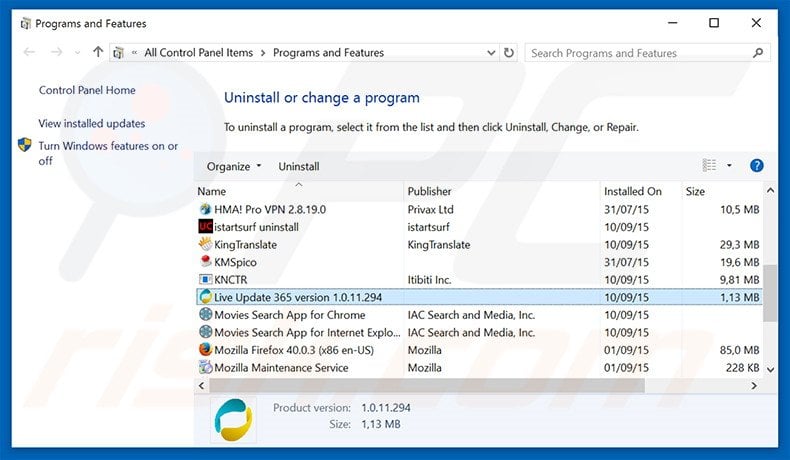Select Mozilla Maintenance Service entry name
The image size is (790, 460).
pyautogui.click(x=281, y=368)
